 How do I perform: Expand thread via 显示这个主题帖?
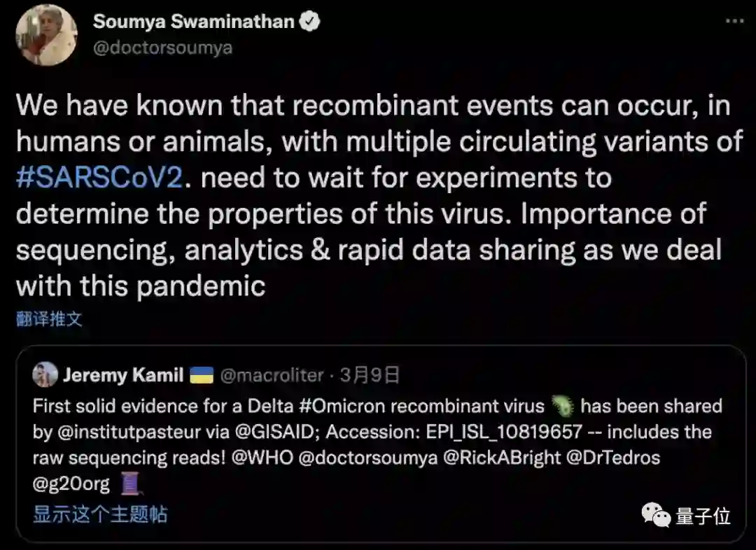100,514
